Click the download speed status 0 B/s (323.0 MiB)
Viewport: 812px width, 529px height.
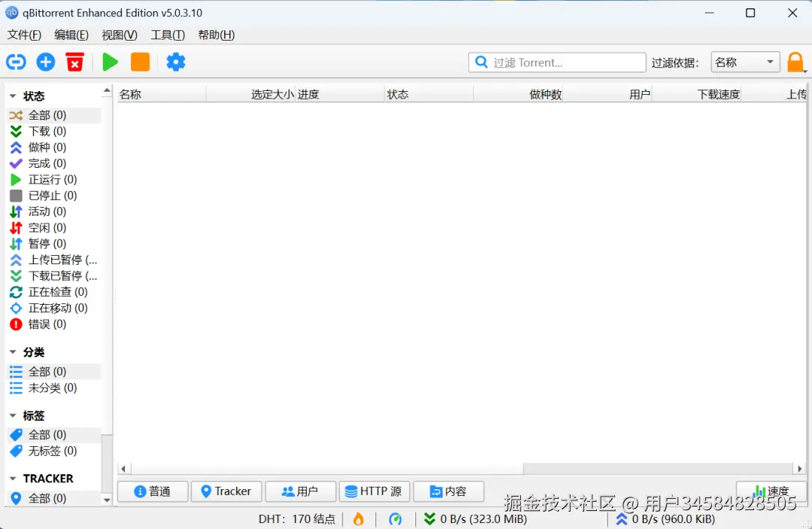pos(475,518)
